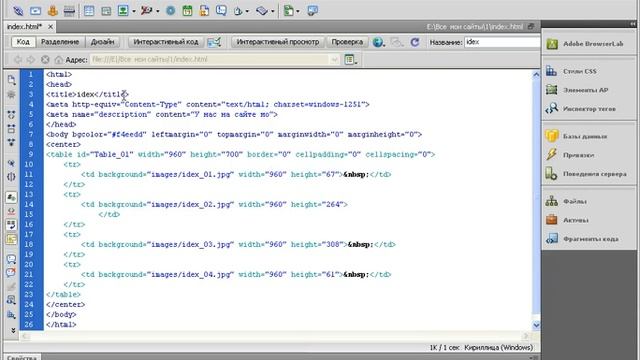
Task: Open the templates dropdown arrow
Action: 298,11
